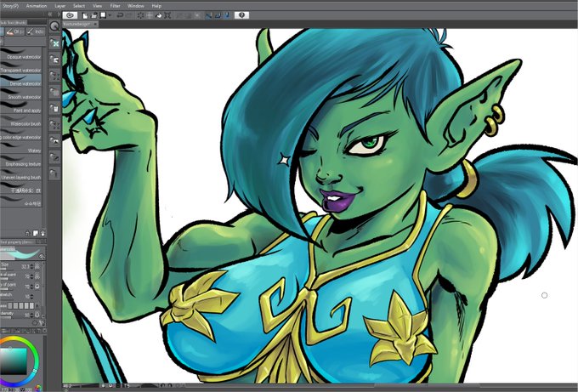The height and width of the screenshot is (392, 578).
Task: Collapse the palette dock double-arrow
Action: [x=50, y=14]
